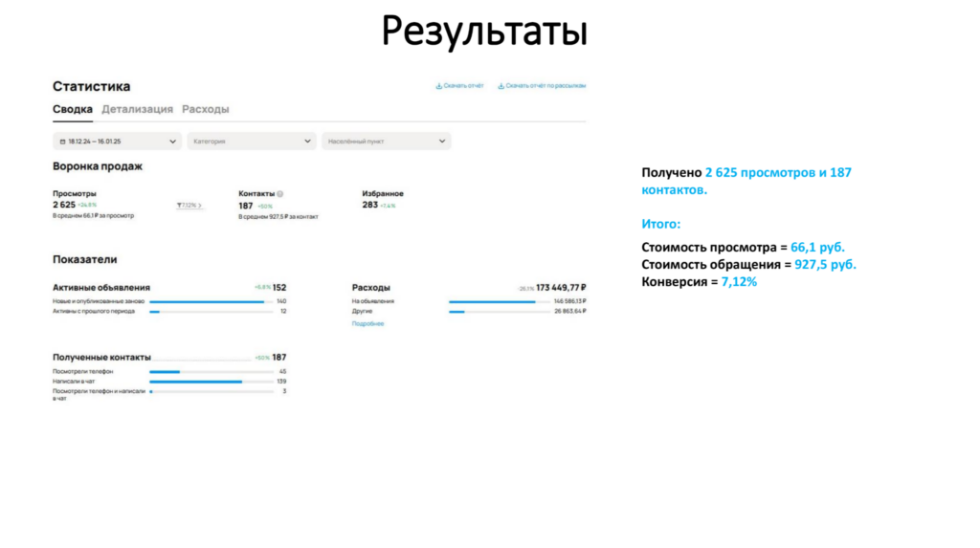The width and height of the screenshot is (980, 548).
Task: Click the 26 863,64 ₽ amount for Другие
Action: coord(570,311)
